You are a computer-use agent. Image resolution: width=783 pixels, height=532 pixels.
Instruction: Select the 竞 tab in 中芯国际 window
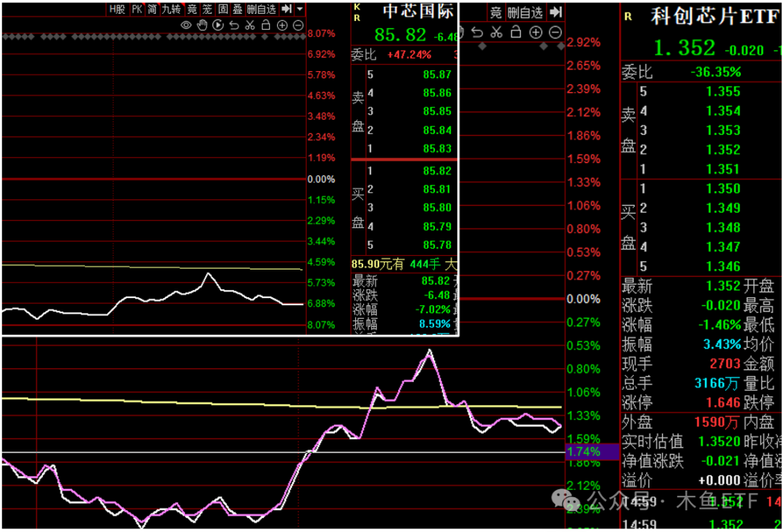click(191, 9)
